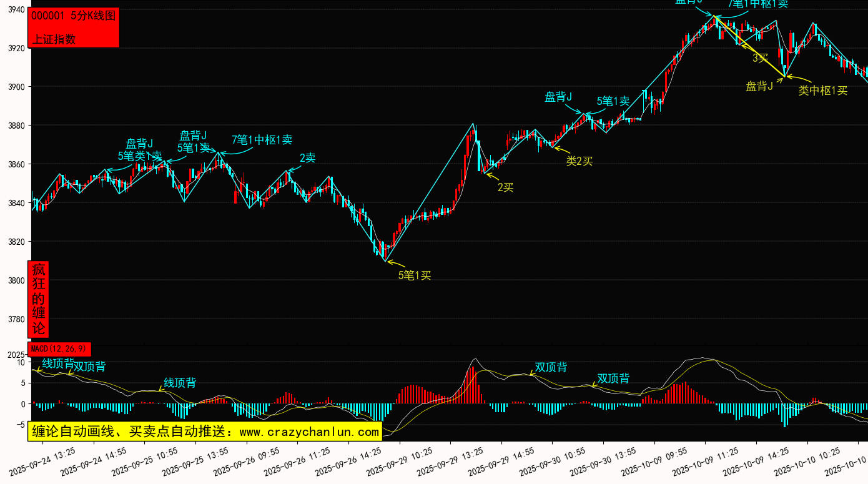The image size is (868, 484).
Task: Click the 类2买 signal annotation
Action: tap(579, 161)
